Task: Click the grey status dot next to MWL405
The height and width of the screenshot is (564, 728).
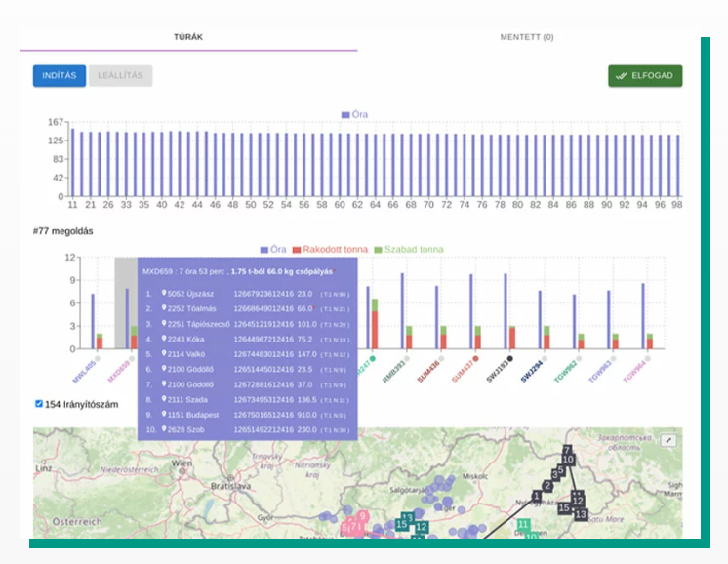Action: click(98, 358)
